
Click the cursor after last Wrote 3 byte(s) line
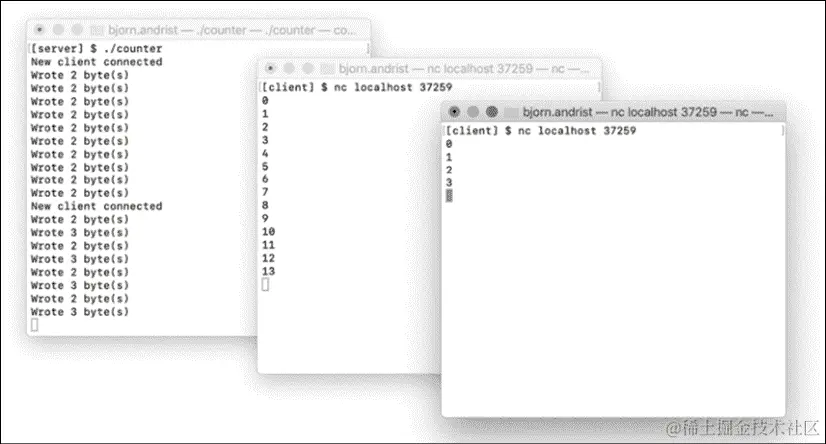pyautogui.click(x=34, y=325)
